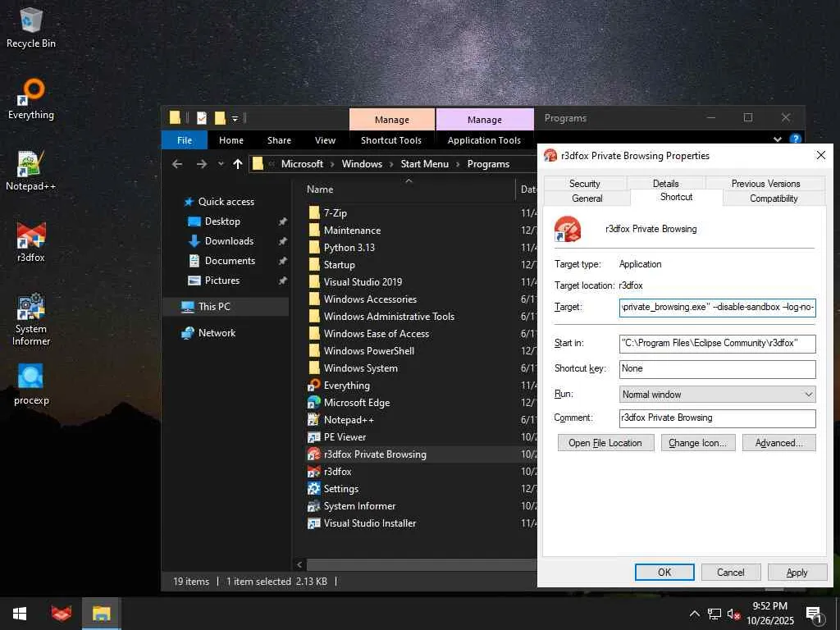
Task: Click in the Target text field
Action: coord(717,308)
